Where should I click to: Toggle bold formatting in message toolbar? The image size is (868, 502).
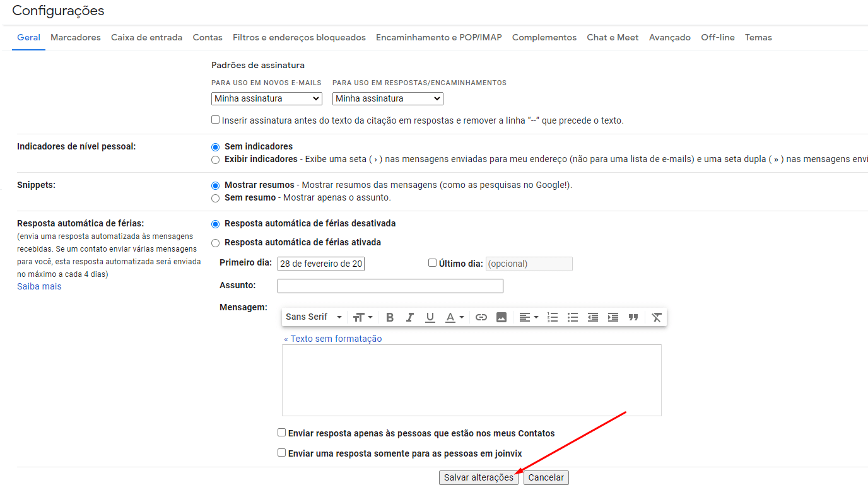tap(390, 317)
